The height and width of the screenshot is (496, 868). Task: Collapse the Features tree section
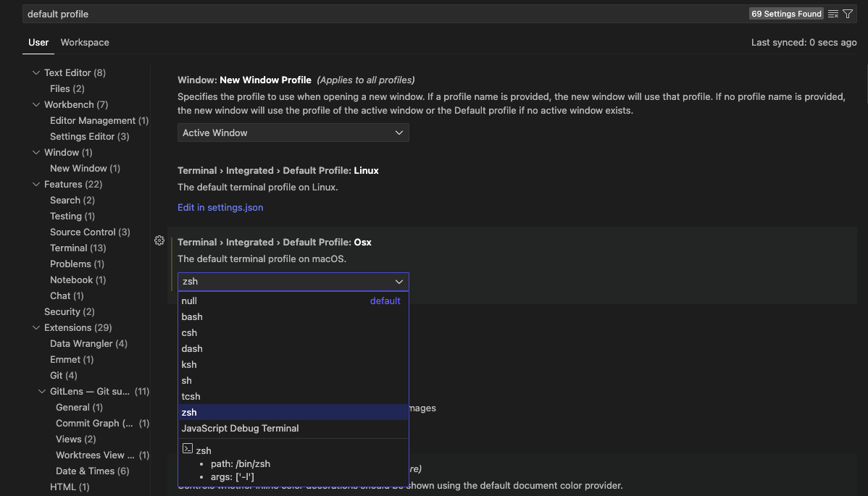(x=36, y=184)
